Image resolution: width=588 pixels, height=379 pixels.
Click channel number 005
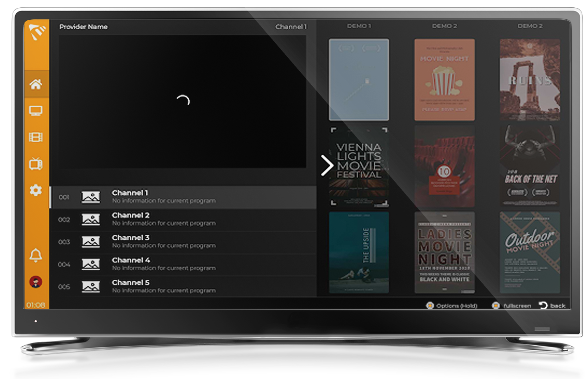64,287
